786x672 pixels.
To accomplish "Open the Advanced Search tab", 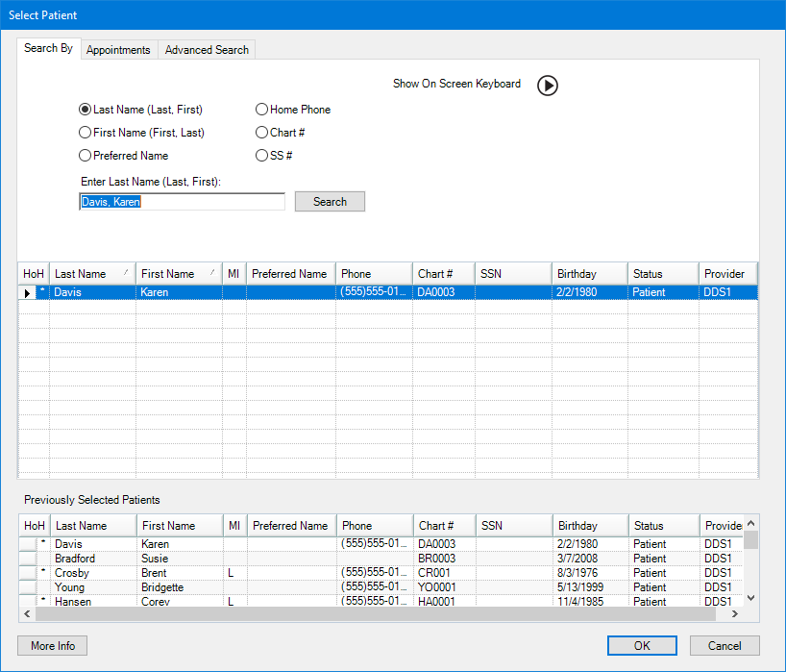I will pos(206,49).
